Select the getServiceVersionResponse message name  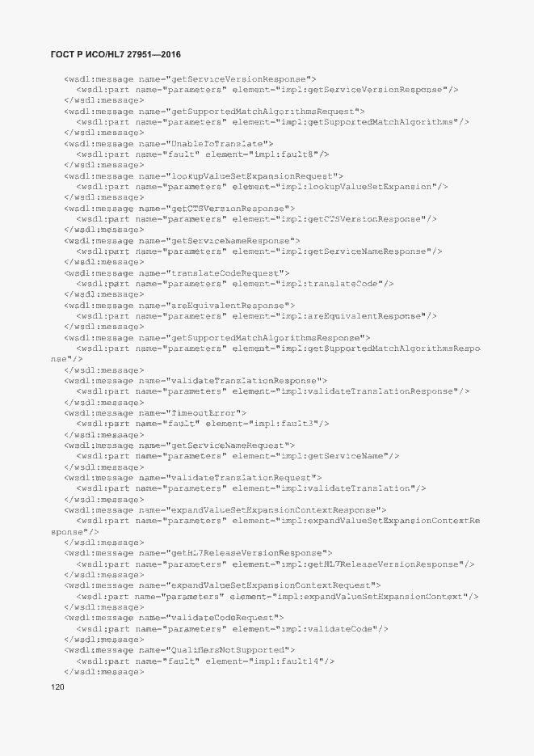point(238,78)
